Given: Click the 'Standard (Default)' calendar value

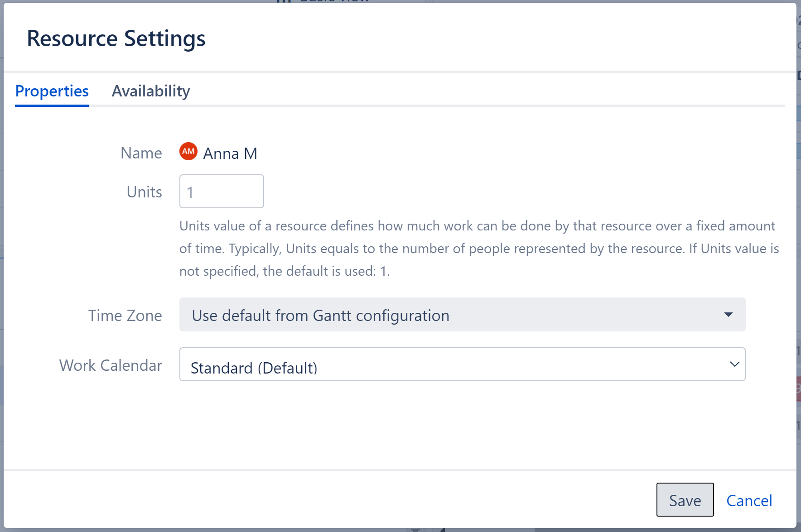Looking at the screenshot, I should pyautogui.click(x=254, y=368).
